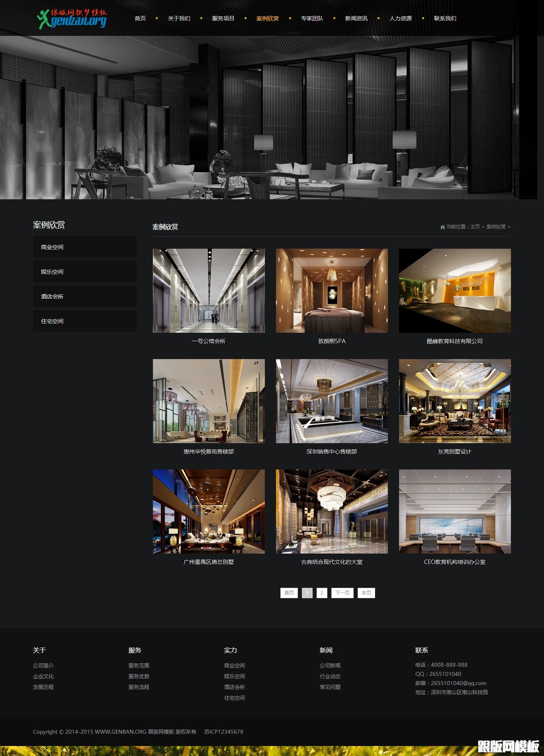Screen dimensions: 544x756
Task: Open the 娱乐空间 sidebar category
Action: (84, 272)
